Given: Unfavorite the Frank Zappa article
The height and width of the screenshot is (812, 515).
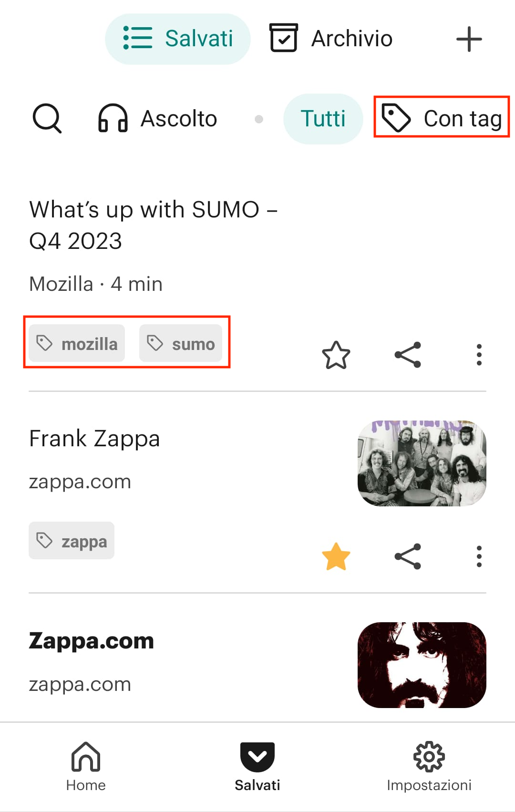Looking at the screenshot, I should click(x=336, y=556).
